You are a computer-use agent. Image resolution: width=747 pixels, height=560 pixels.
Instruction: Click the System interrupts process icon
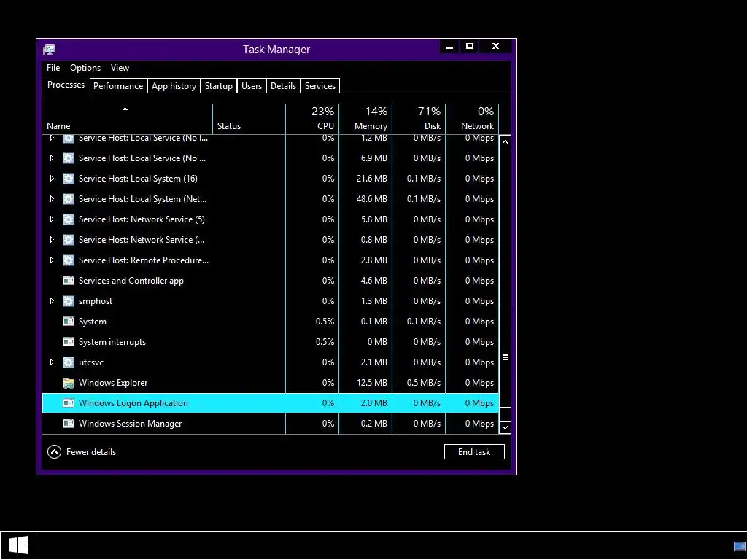click(69, 342)
